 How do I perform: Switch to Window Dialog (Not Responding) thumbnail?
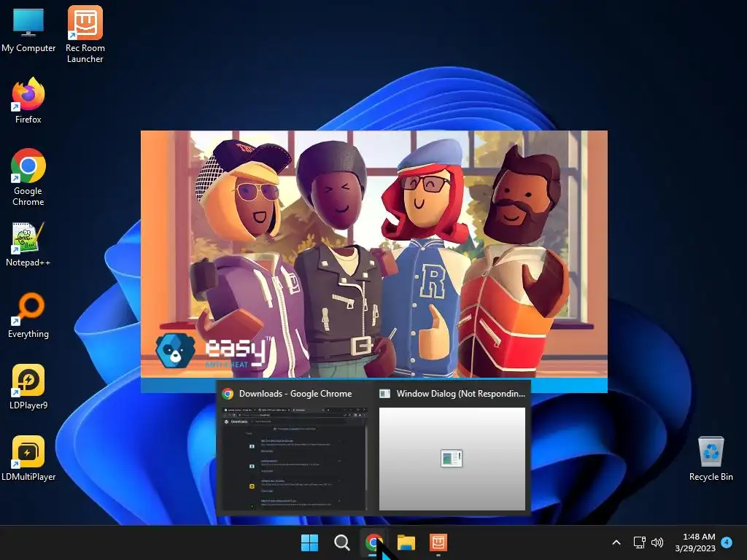tap(452, 459)
